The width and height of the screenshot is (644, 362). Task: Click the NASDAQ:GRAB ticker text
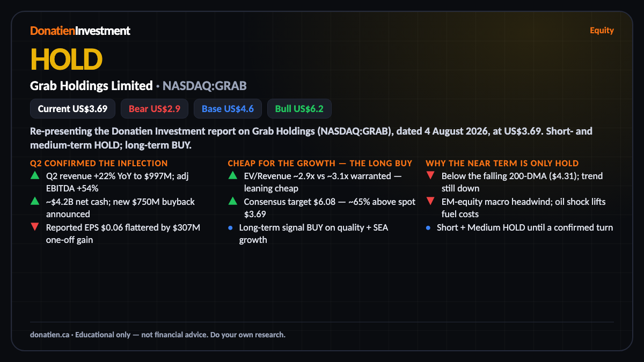tap(204, 86)
